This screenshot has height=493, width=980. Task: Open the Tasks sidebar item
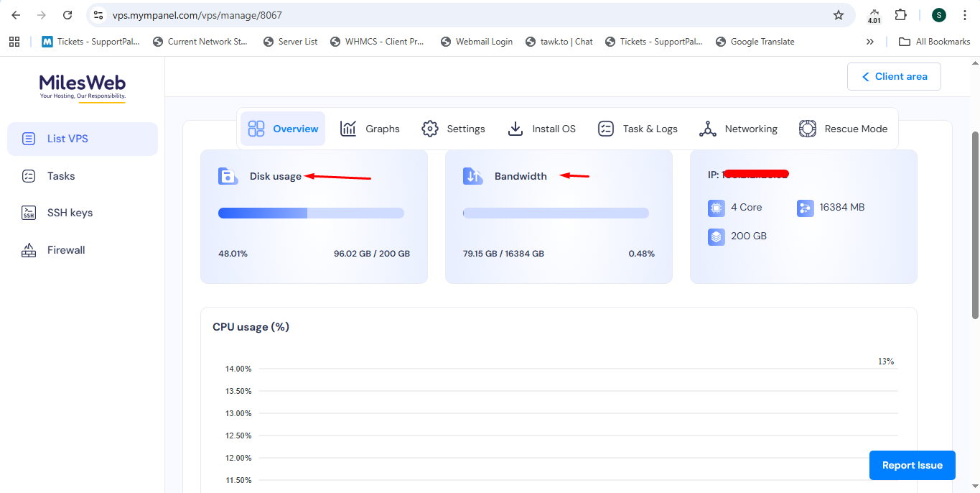(61, 176)
